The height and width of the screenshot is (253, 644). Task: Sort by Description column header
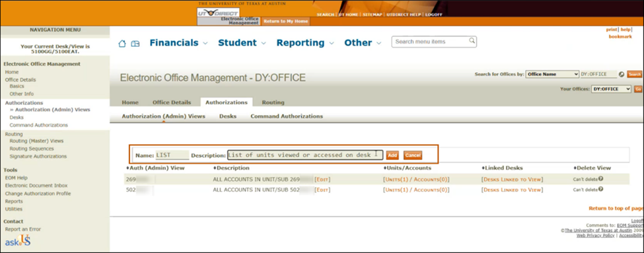point(231,168)
